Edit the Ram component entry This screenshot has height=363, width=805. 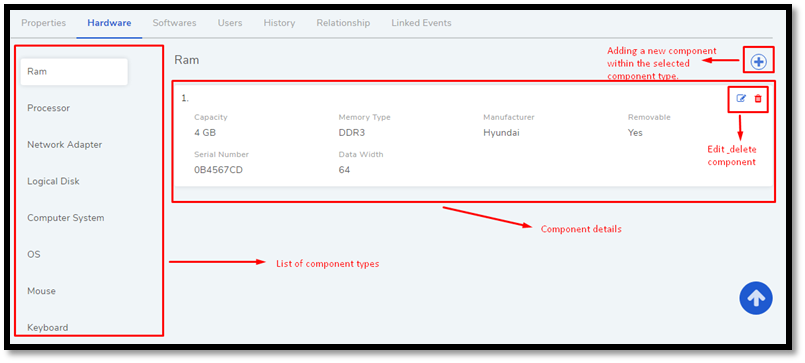tap(741, 98)
